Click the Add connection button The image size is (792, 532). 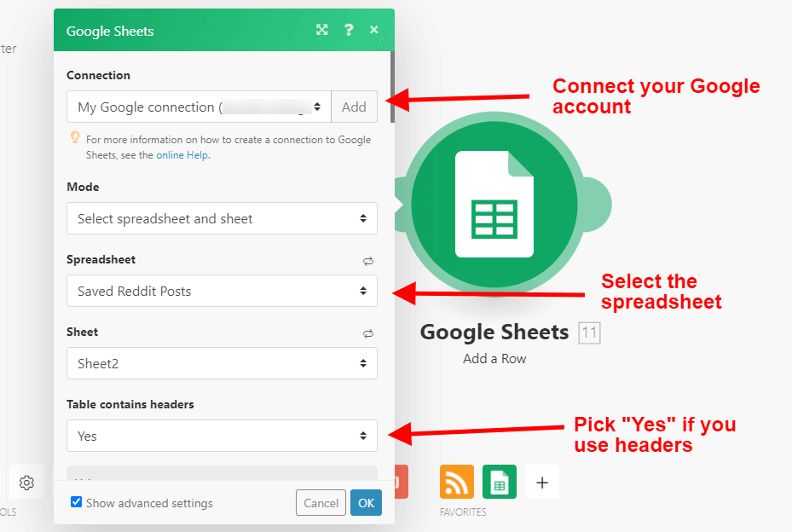click(x=354, y=107)
